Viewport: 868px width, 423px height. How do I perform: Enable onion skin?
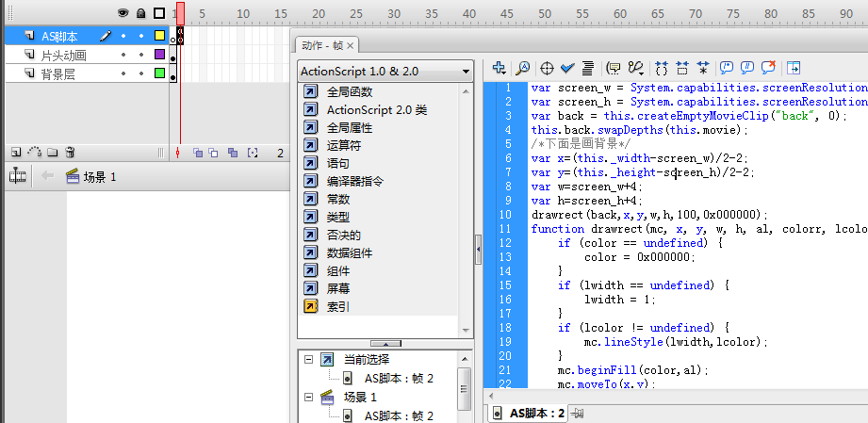(x=197, y=153)
